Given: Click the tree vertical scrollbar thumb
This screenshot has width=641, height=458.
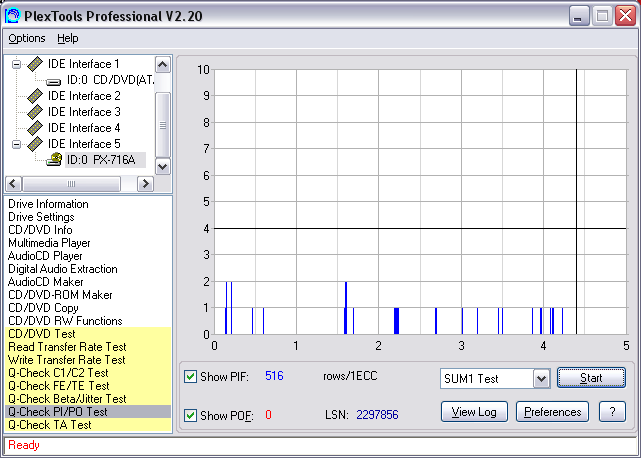Looking at the screenshot, I should (x=163, y=125).
